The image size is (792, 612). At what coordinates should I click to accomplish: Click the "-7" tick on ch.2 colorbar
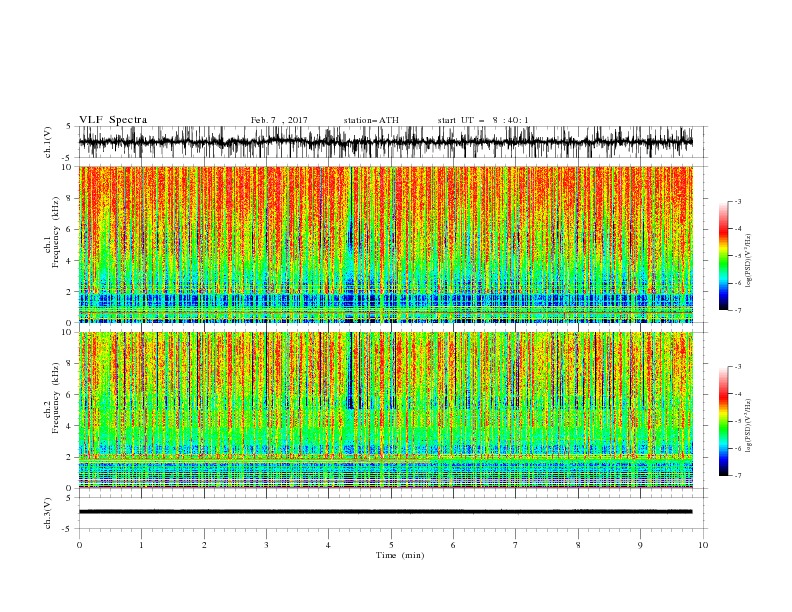tap(738, 476)
